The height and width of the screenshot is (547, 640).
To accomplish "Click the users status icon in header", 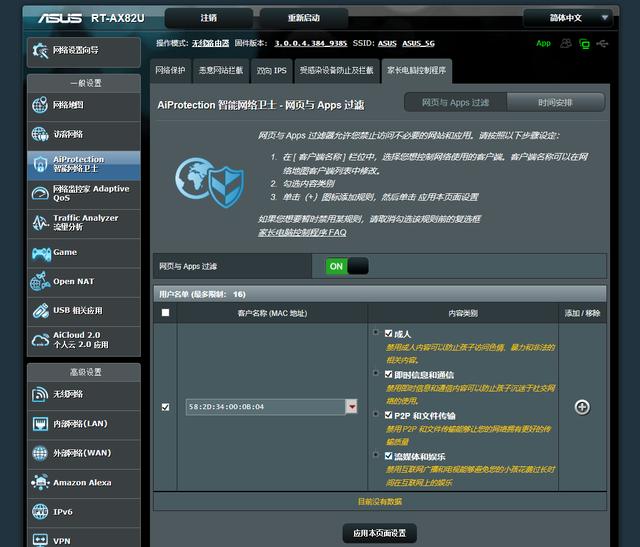I will click(x=566, y=43).
